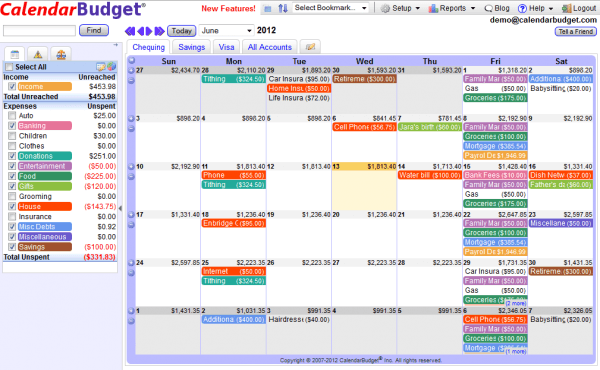
Task: Click the pie chart icon beside Select All
Action: pyautogui.click(x=111, y=67)
